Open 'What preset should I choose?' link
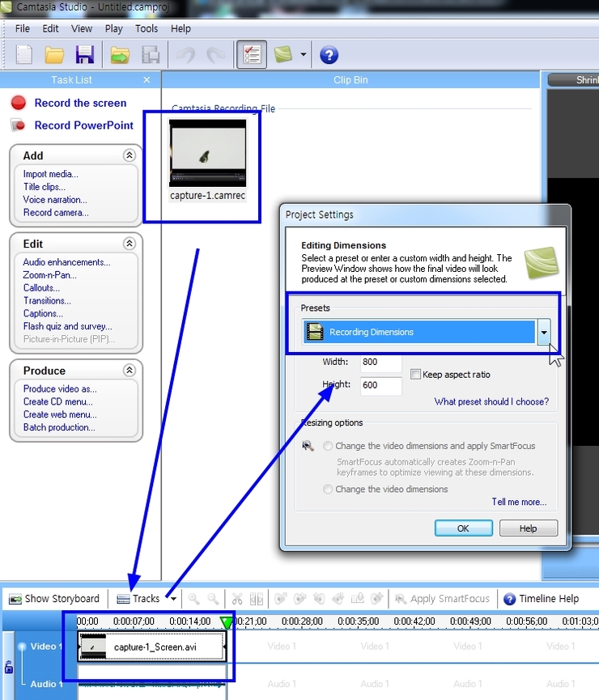The width and height of the screenshot is (599, 700). [491, 401]
